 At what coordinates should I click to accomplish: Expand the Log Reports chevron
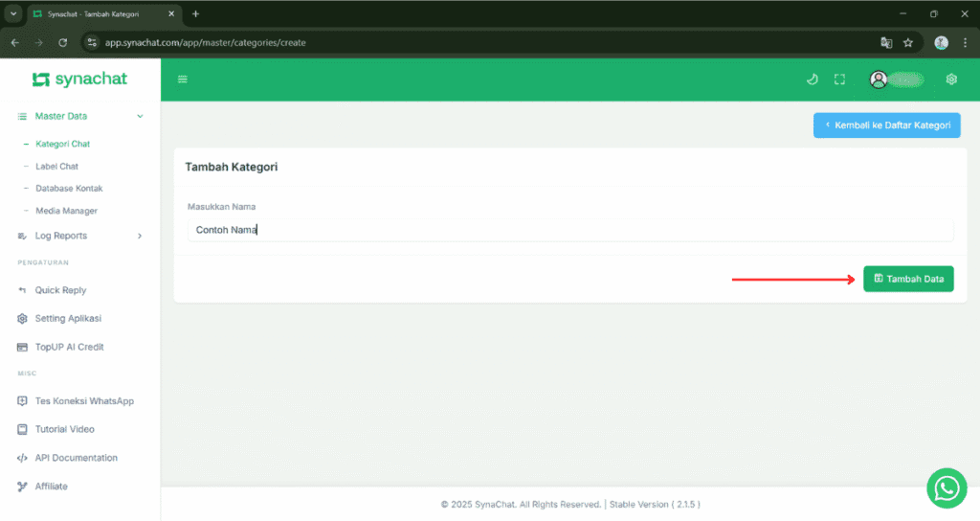140,236
